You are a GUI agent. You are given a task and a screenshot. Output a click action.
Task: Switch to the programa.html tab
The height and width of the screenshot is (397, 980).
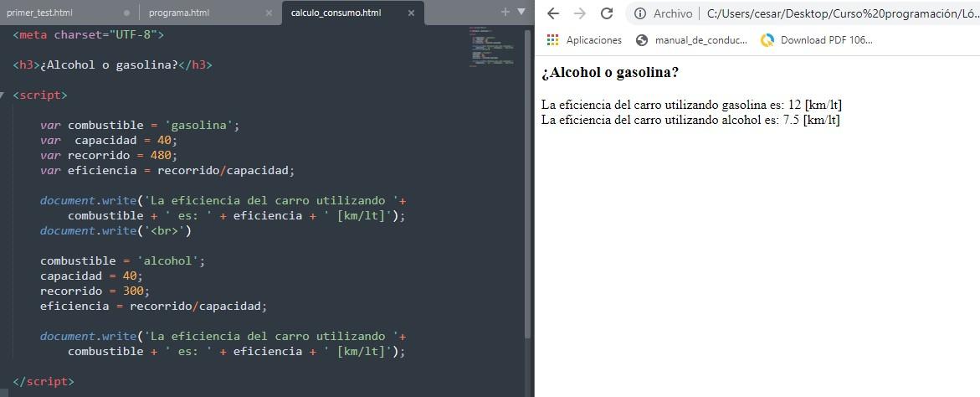pyautogui.click(x=179, y=13)
